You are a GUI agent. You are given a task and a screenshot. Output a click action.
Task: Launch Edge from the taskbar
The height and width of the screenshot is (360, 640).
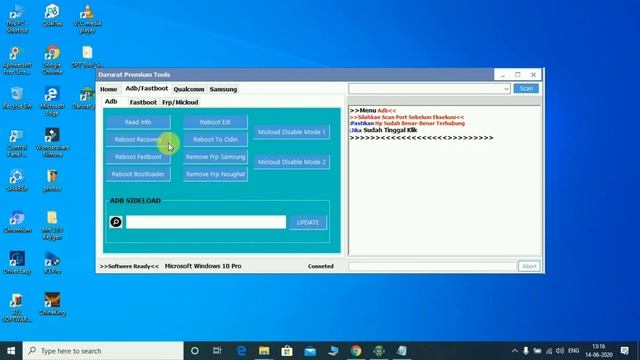point(241,351)
